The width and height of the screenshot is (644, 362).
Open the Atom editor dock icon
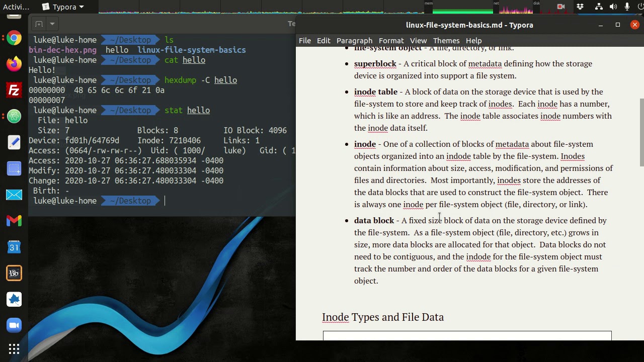click(14, 116)
